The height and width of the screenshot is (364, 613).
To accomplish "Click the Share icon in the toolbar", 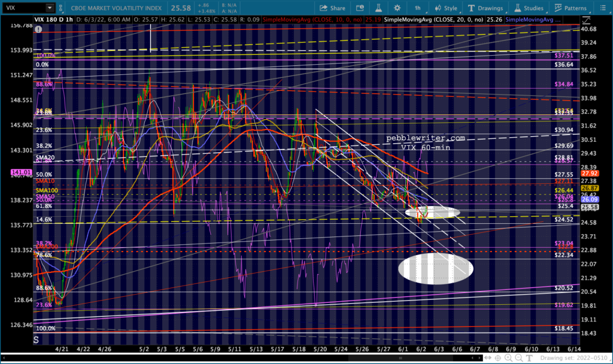I will pos(332,8).
